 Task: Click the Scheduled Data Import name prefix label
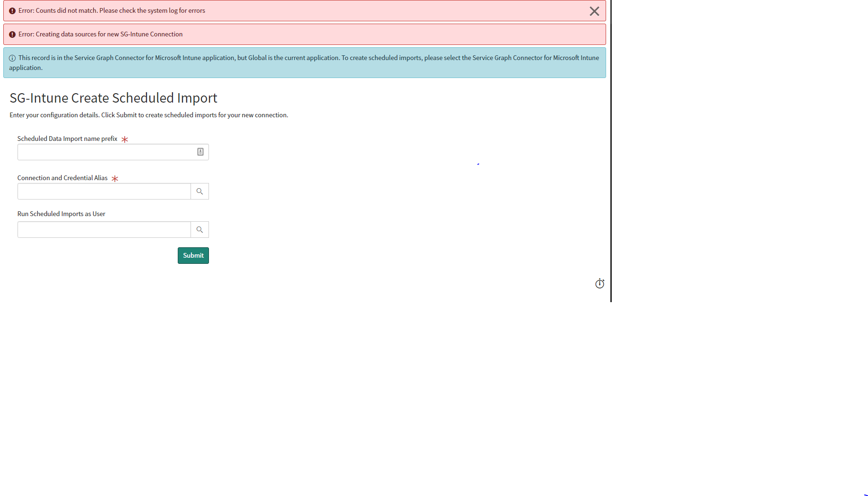67,139
